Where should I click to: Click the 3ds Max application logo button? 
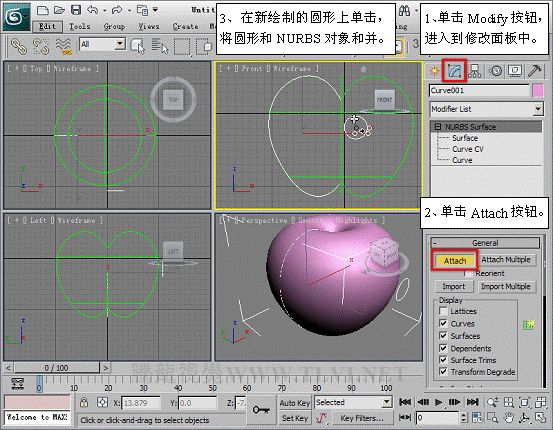[16, 16]
